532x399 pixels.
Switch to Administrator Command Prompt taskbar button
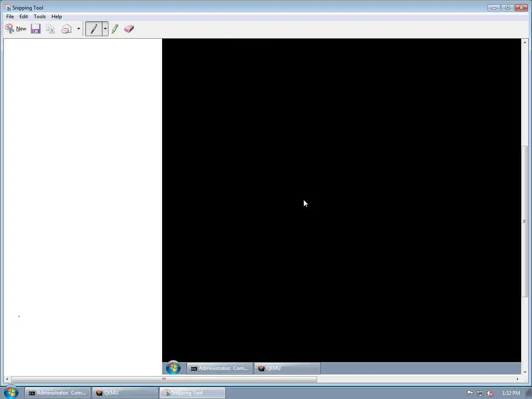(x=58, y=393)
